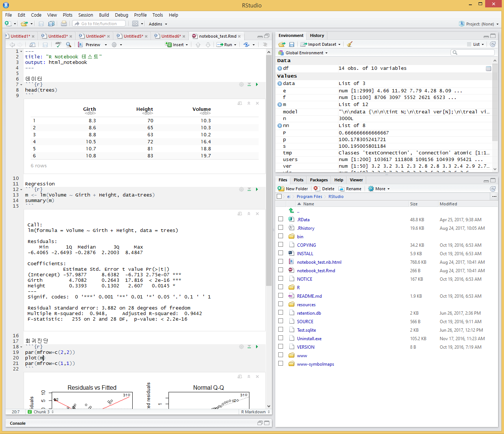
Task: Refresh the Files pane listing
Action: point(493,189)
